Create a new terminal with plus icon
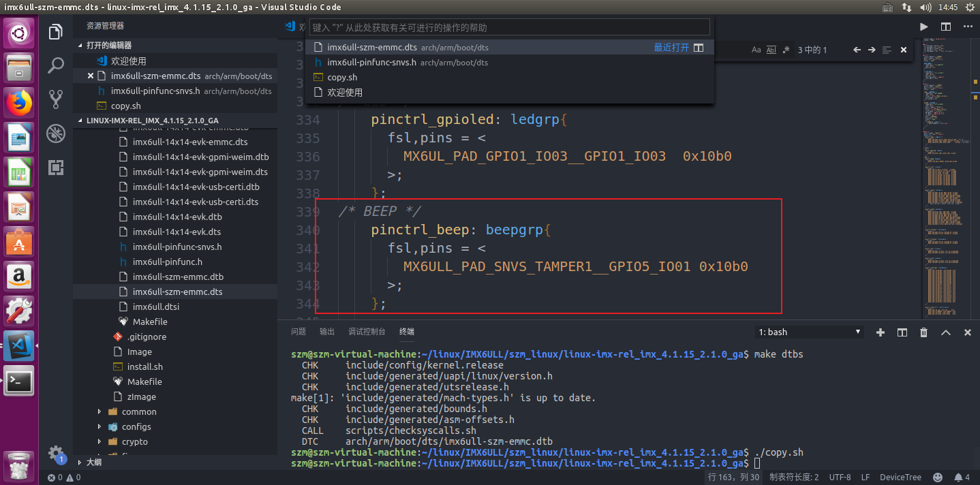980x485 pixels. pos(881,332)
